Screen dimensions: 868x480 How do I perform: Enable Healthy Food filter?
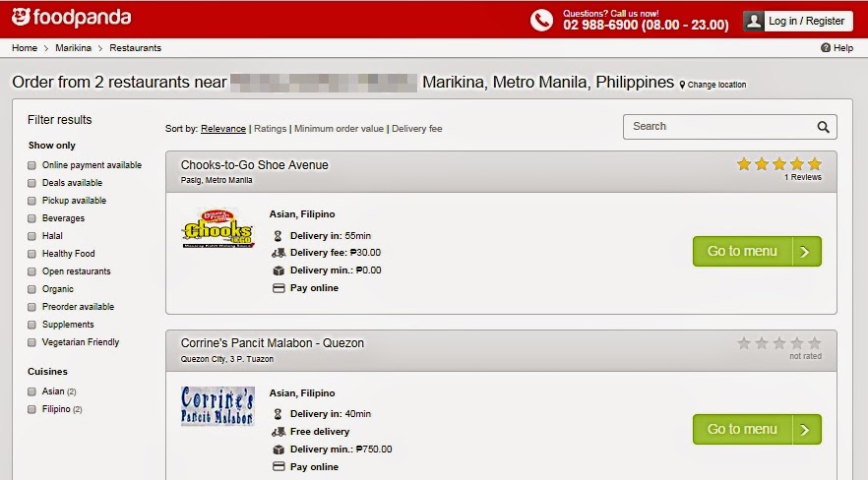pos(31,254)
